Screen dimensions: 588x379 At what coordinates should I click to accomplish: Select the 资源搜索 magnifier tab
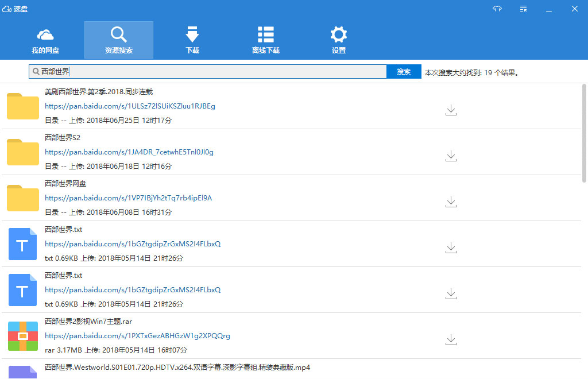(x=119, y=40)
